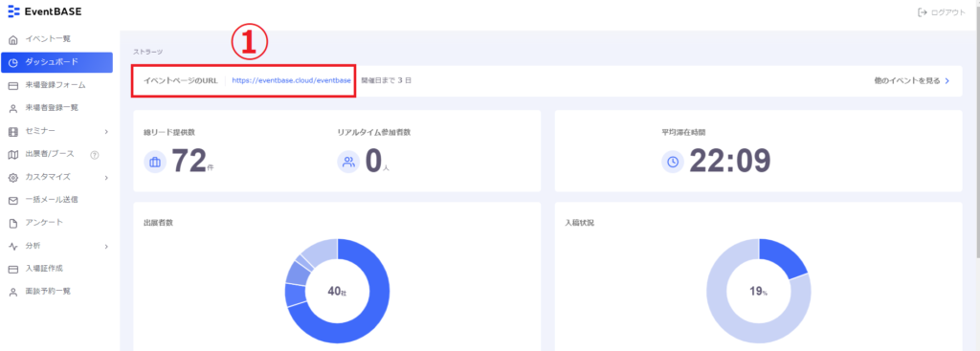Click the document icon beside アンケート
The width and height of the screenshot is (980, 351).
12,223
